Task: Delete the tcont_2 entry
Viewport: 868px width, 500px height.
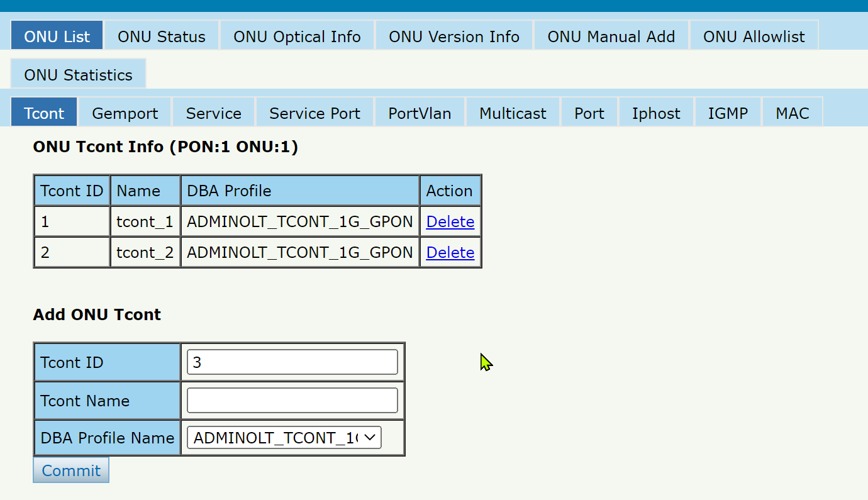Action: pos(450,252)
